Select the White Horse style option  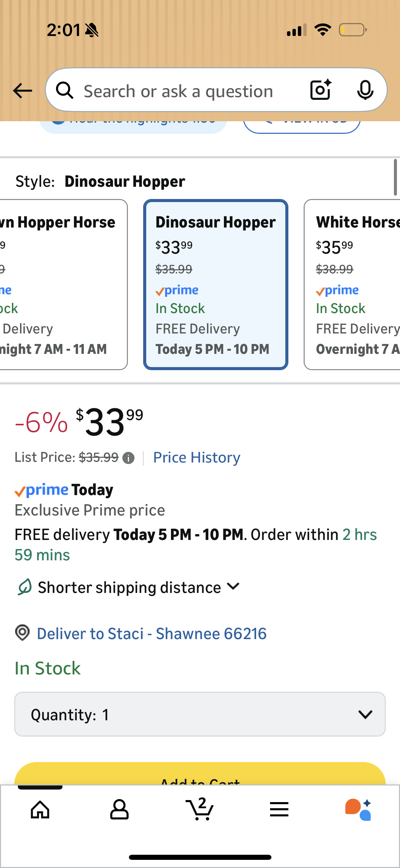tap(353, 285)
